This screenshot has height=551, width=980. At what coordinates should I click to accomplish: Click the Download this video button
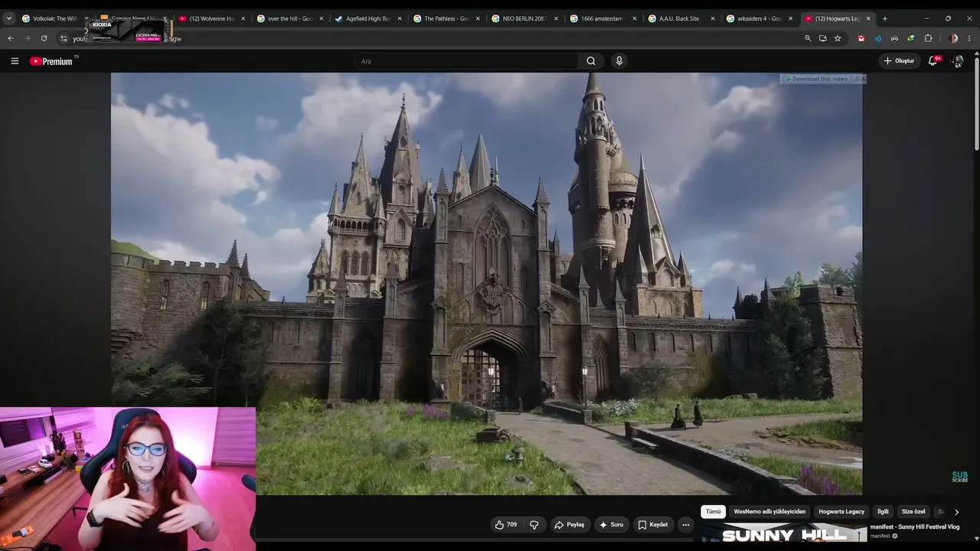[816, 79]
